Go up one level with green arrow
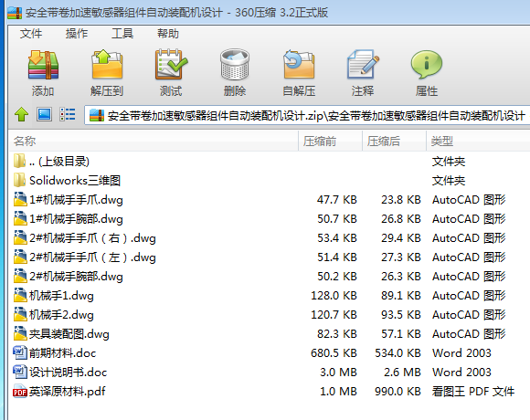The width and height of the screenshot is (530, 420). pos(21,115)
